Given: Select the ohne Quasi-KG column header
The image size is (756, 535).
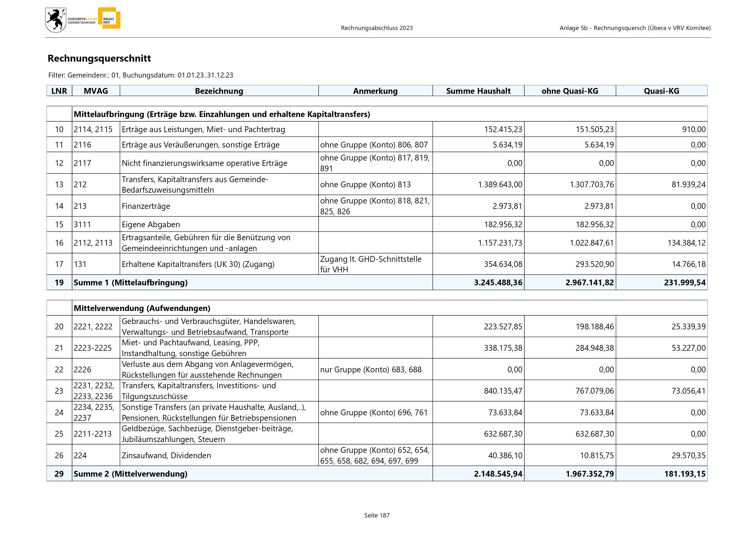Looking at the screenshot, I should 570,91.
